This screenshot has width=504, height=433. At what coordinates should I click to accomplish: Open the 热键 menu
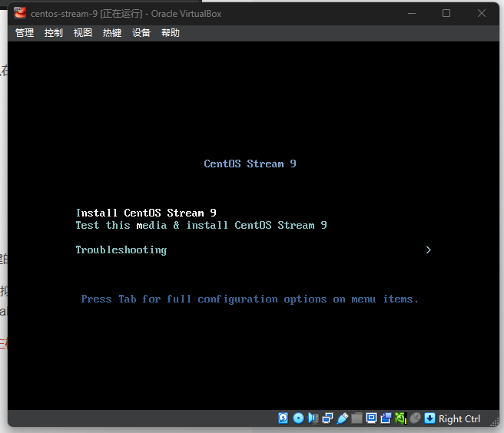point(112,33)
